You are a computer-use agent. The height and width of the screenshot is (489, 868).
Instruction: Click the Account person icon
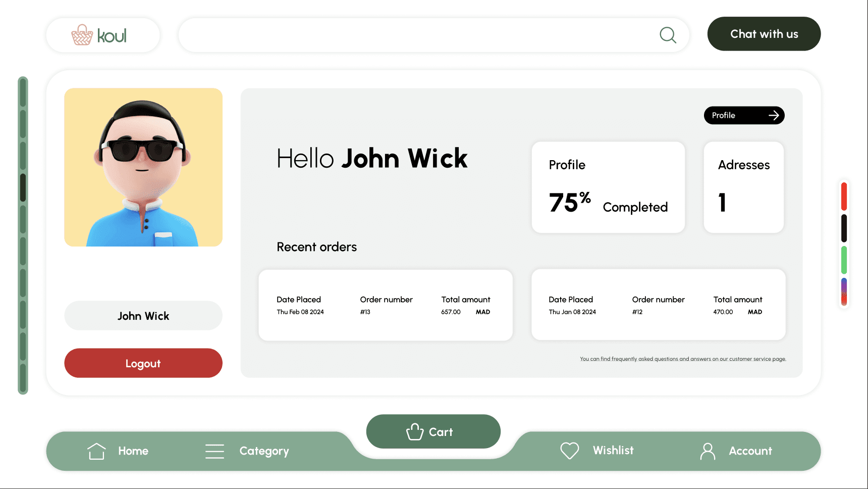(708, 451)
